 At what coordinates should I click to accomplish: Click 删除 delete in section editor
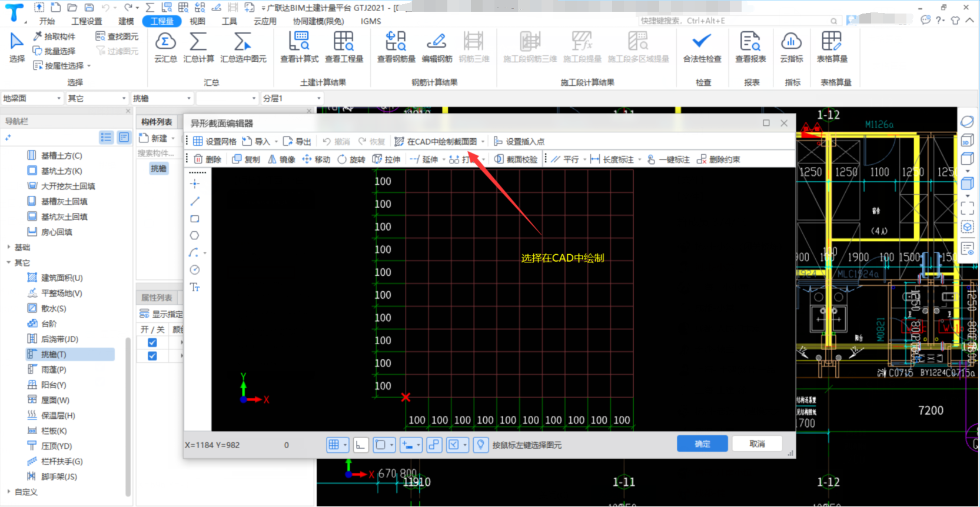click(x=208, y=159)
